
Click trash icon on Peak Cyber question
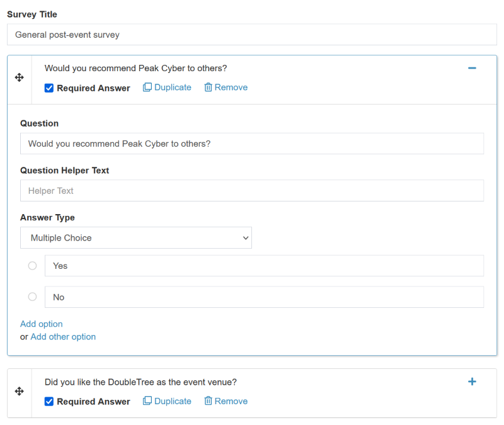pyautogui.click(x=208, y=88)
